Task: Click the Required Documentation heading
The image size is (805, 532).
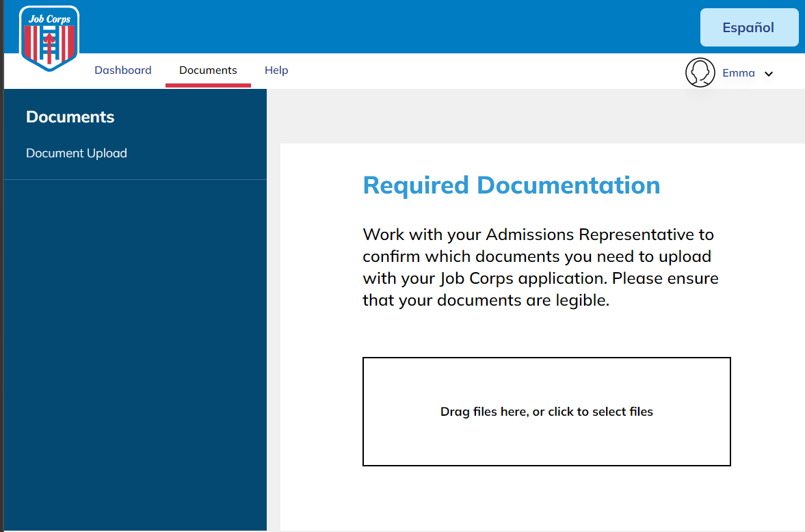Action: coord(511,185)
